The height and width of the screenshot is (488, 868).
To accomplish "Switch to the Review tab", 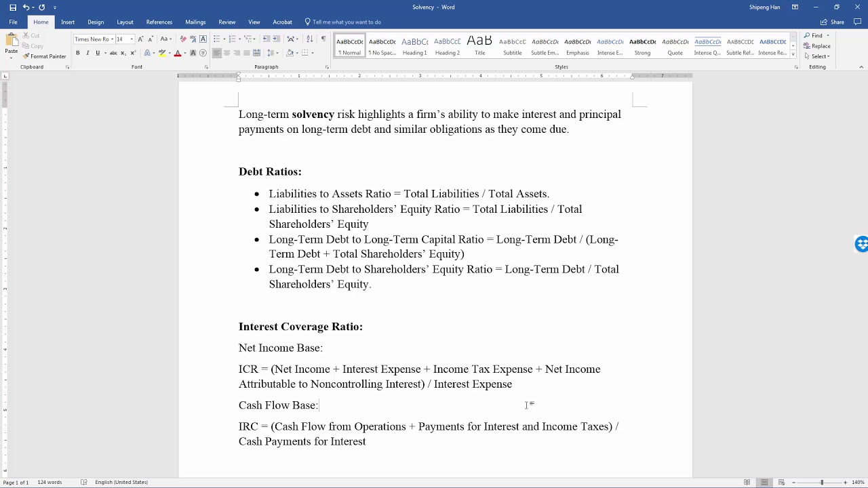I will tap(227, 22).
